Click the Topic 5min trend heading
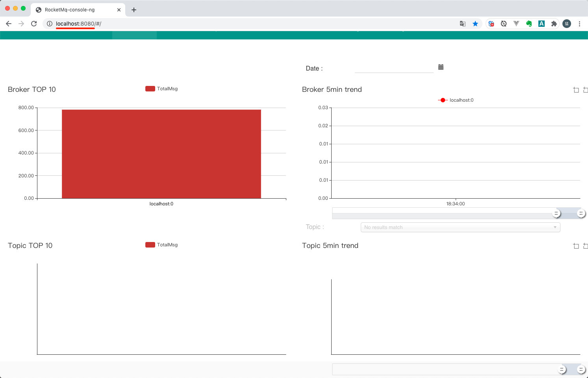The width and height of the screenshot is (588, 378). [330, 246]
